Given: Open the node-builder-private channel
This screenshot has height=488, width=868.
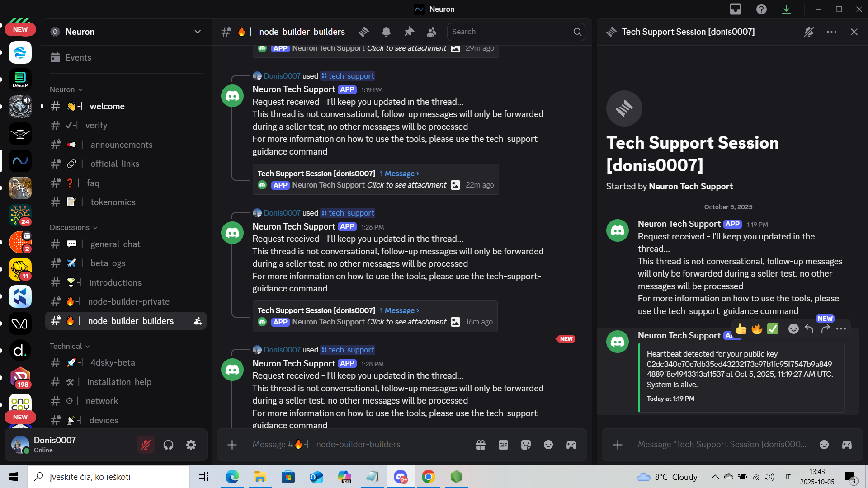Looking at the screenshot, I should pyautogui.click(x=126, y=301).
